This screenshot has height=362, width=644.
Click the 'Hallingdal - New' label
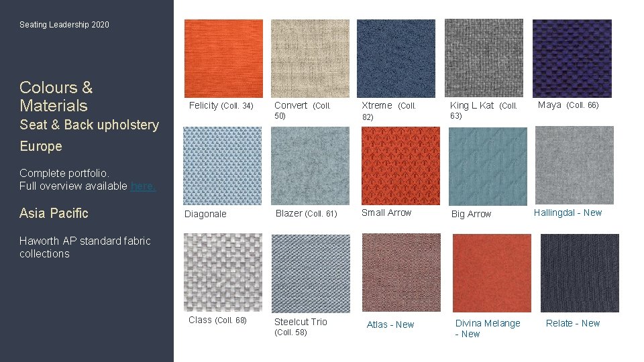click(568, 213)
